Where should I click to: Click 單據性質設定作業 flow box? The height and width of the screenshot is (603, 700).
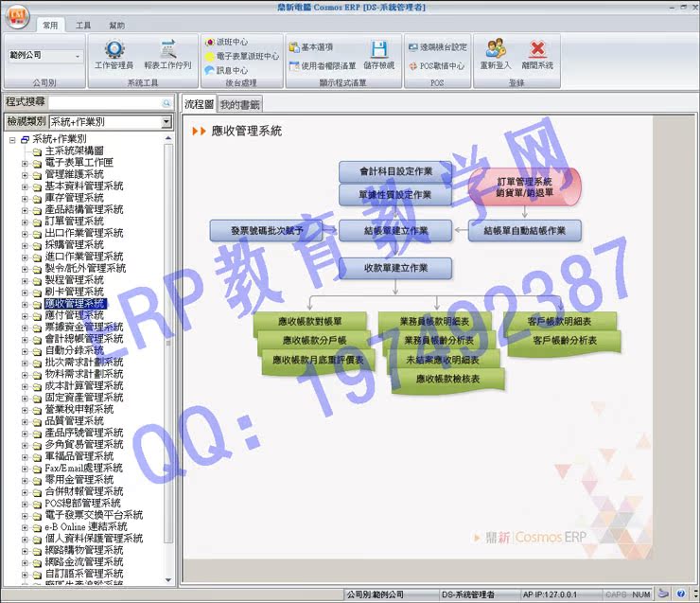point(395,195)
